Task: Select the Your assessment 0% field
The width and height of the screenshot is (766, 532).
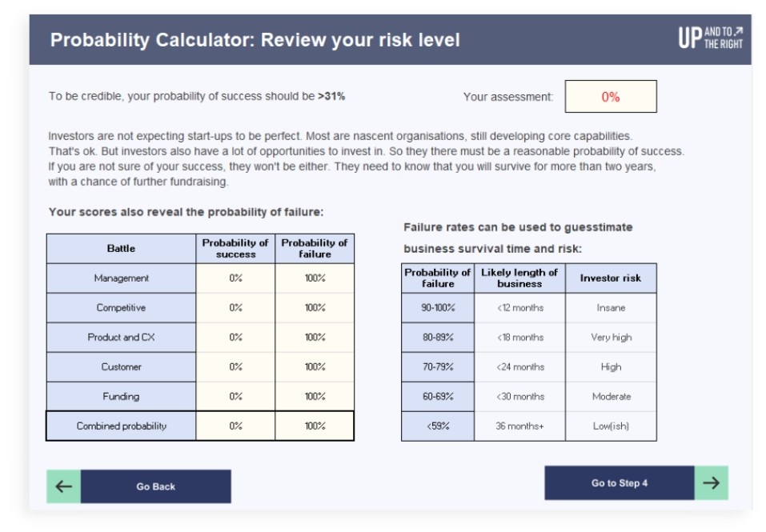Action: [x=611, y=97]
